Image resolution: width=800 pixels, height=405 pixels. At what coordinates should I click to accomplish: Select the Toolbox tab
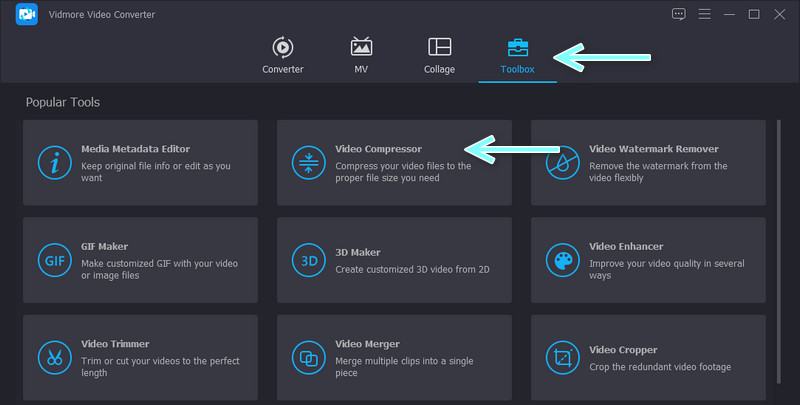click(518, 55)
